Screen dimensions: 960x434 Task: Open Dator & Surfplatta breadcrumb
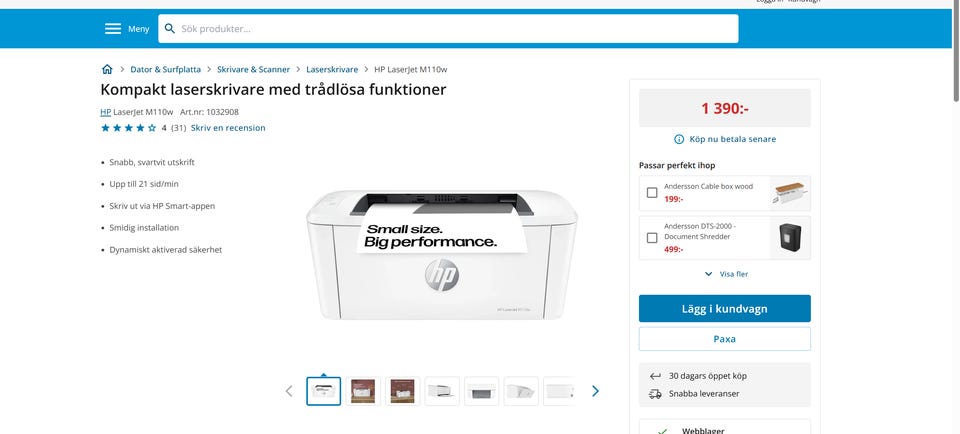(x=166, y=70)
